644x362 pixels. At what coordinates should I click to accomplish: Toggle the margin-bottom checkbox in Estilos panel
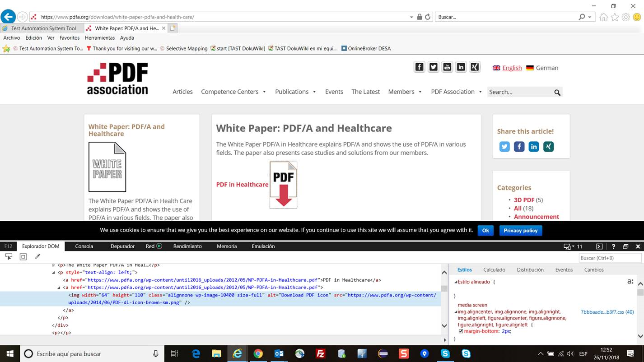461,331
